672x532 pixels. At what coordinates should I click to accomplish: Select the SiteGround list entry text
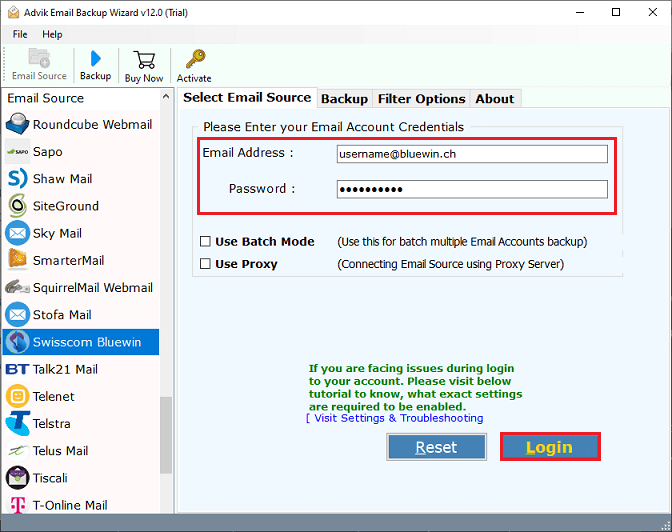click(66, 206)
